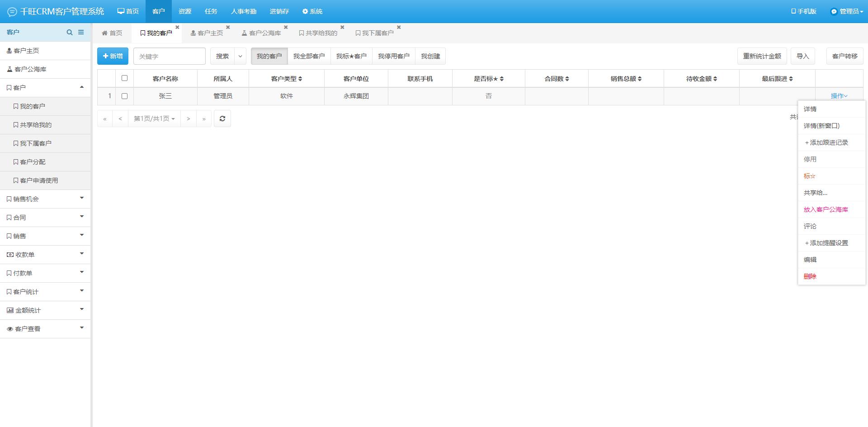Click the 导入 import button

[x=803, y=56]
